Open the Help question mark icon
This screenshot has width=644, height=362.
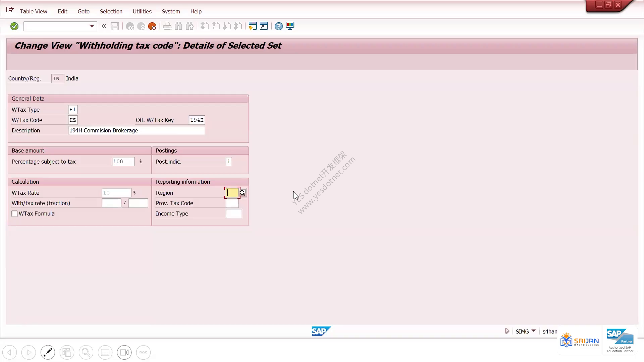tap(279, 26)
